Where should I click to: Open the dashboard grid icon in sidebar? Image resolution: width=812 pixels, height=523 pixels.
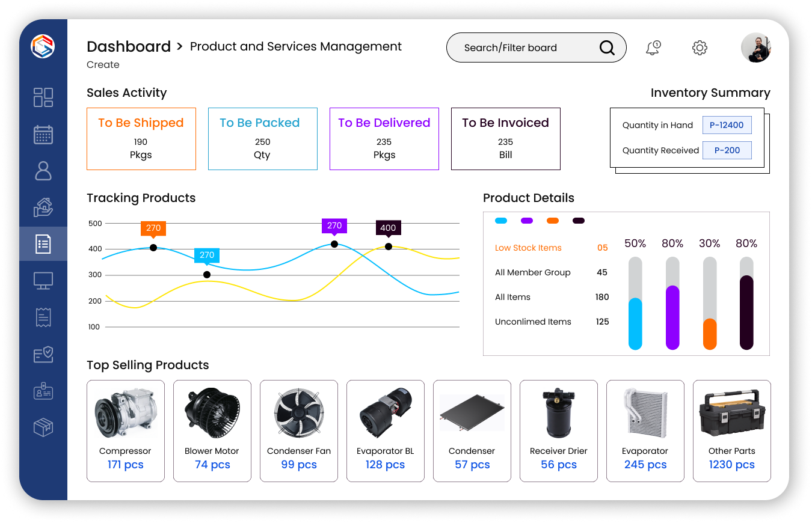pyautogui.click(x=43, y=97)
